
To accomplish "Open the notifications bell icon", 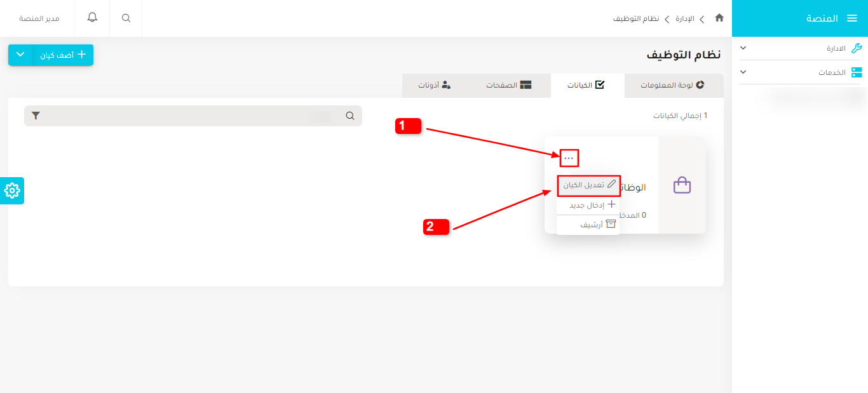I will 92,18.
